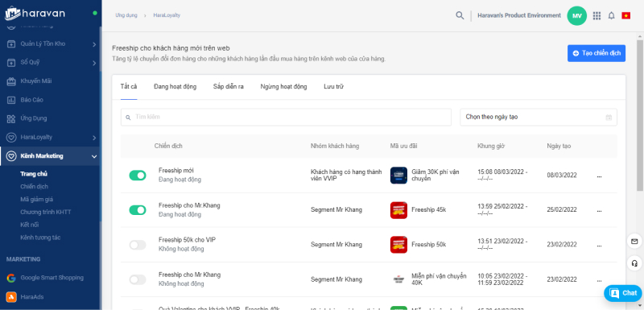The image size is (644, 310).
Task: Collapse the Kênh Marketing chevron
Action: pyautogui.click(x=94, y=156)
